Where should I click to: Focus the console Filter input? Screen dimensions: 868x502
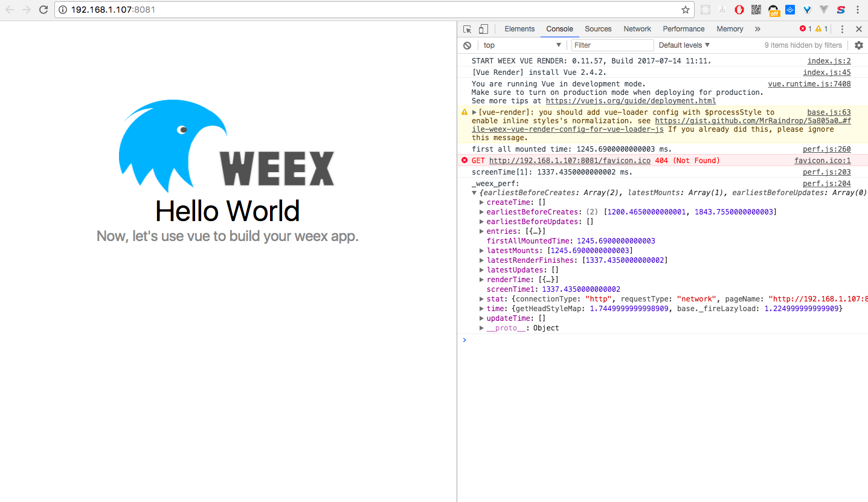(x=612, y=45)
